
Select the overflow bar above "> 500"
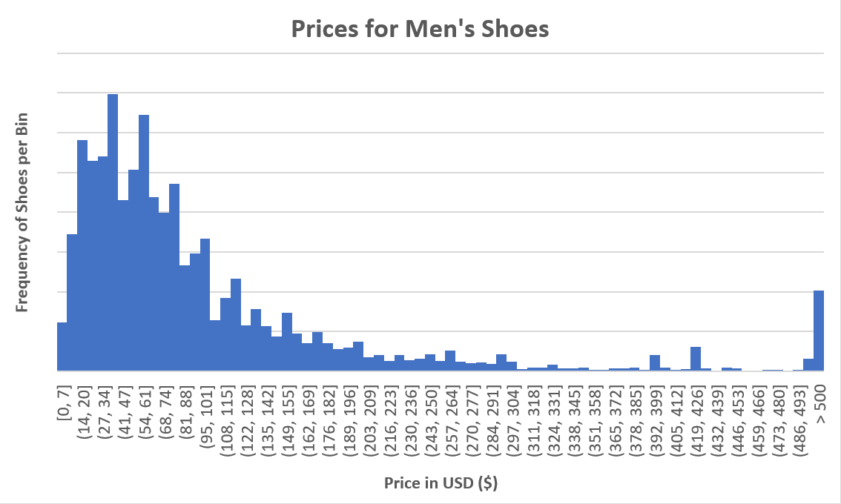(x=819, y=330)
